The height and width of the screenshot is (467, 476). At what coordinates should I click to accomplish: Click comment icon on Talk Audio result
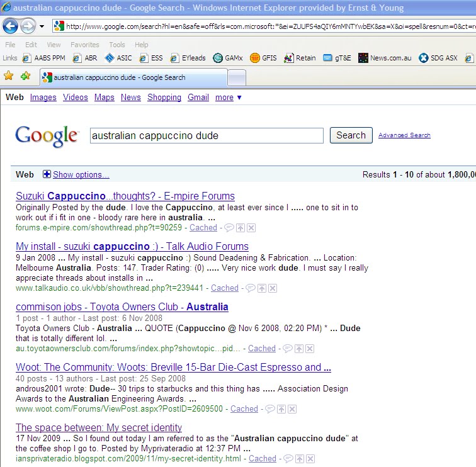[251, 288]
